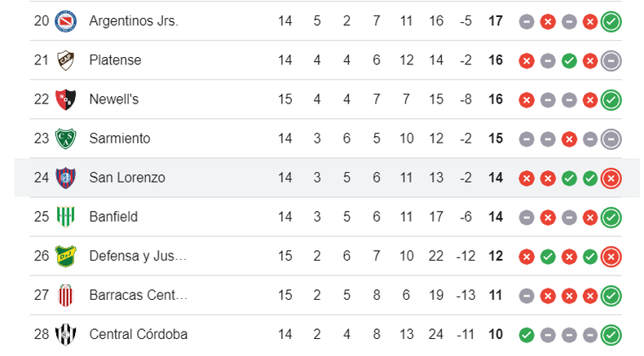644x356 pixels.
Task: Click the Defensa y Justicia crest
Action: tap(66, 257)
